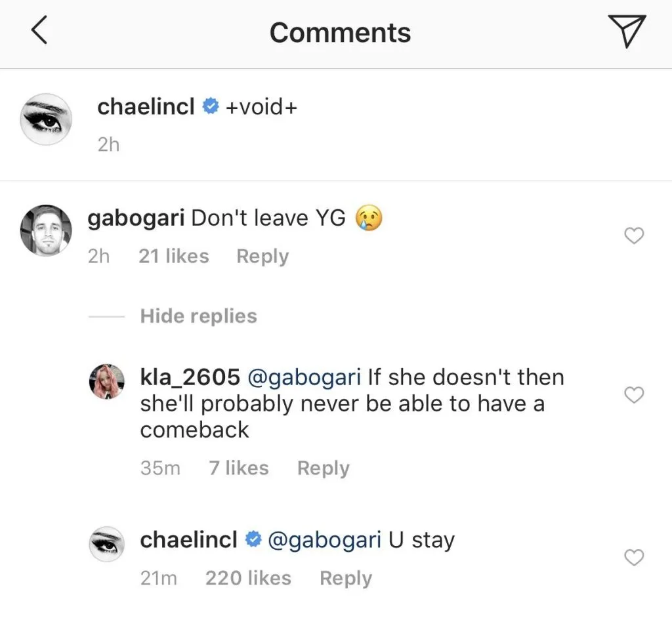
Task: Show the 220 likes on chaelincl's reply
Action: [248, 578]
